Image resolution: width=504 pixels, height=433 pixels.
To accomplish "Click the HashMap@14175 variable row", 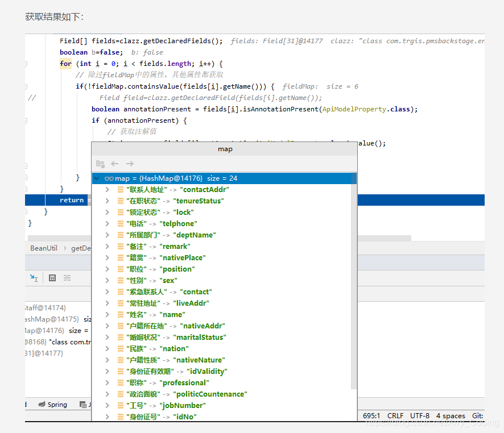I will 58,319.
